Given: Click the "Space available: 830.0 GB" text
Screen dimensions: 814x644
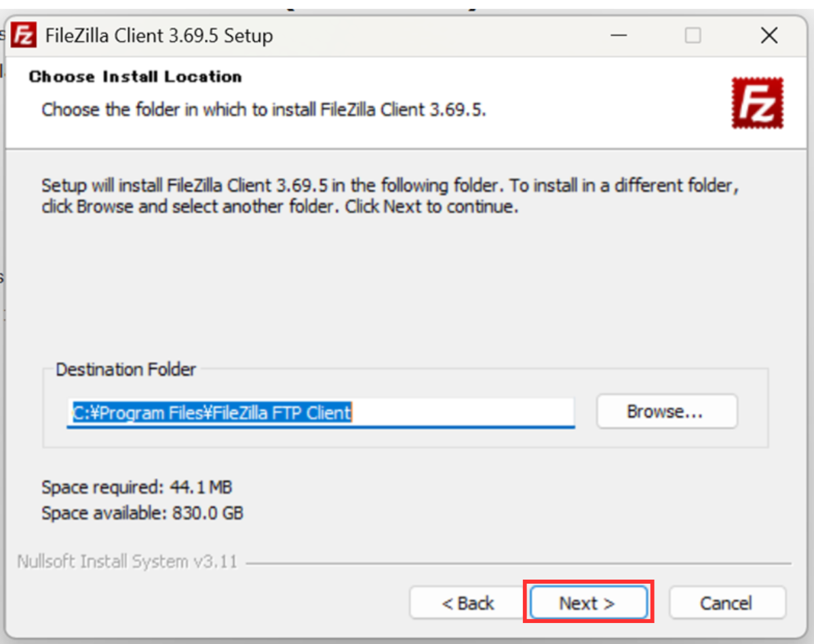Looking at the screenshot, I should [x=142, y=513].
